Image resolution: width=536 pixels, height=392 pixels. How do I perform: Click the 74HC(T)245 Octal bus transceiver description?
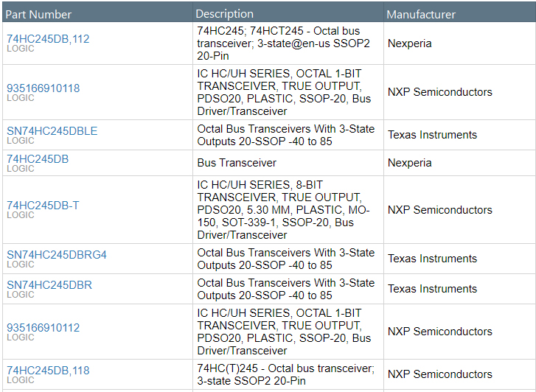click(286, 374)
